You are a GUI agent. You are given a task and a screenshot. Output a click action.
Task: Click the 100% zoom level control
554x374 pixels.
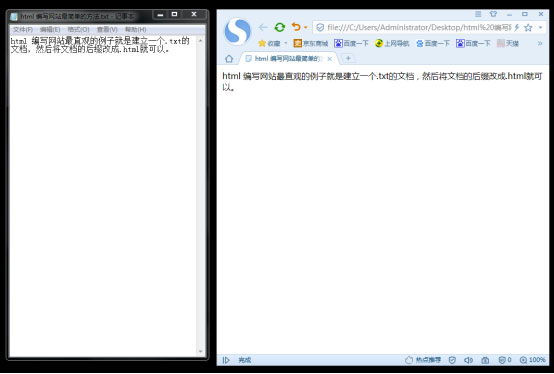click(x=532, y=360)
